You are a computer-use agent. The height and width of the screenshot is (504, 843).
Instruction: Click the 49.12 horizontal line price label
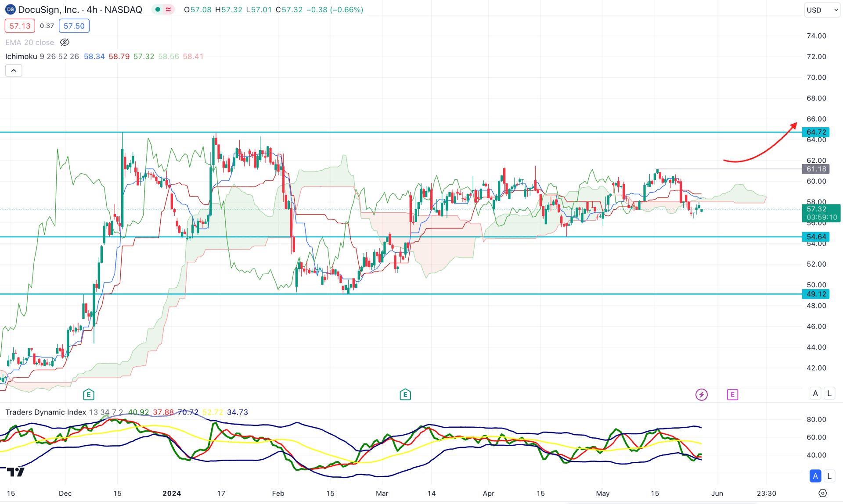click(x=816, y=294)
